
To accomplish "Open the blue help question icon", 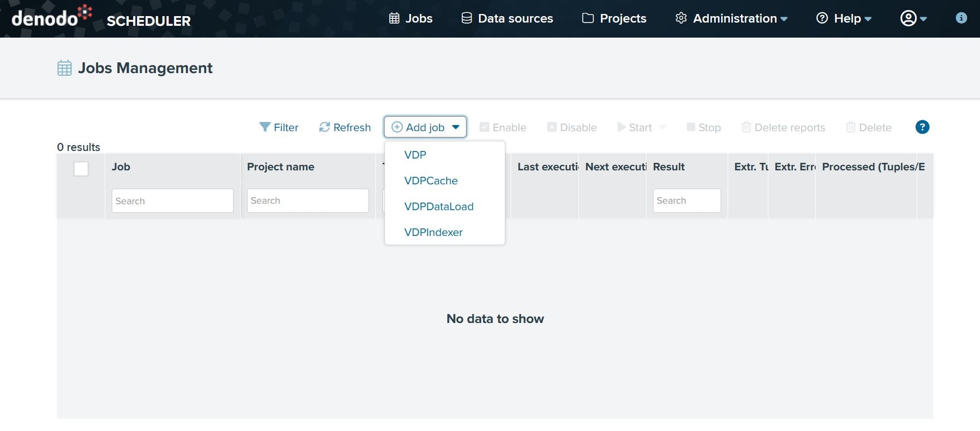I will (x=922, y=127).
